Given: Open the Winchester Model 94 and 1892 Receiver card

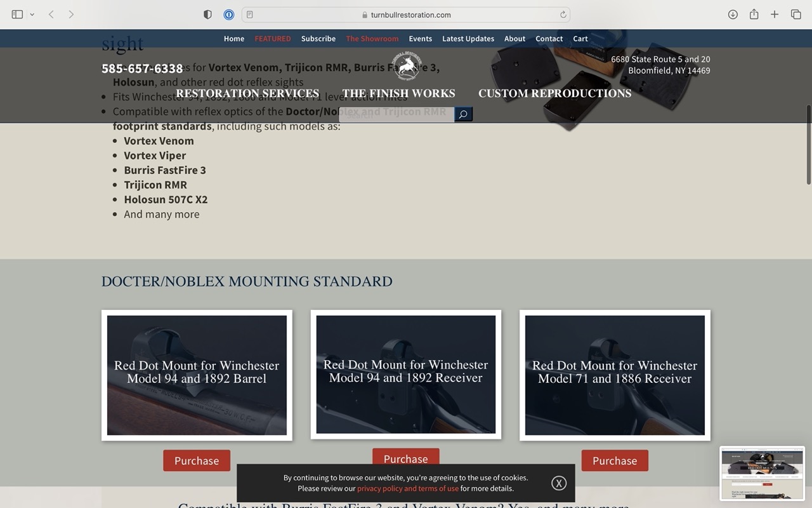Looking at the screenshot, I should [x=406, y=375].
